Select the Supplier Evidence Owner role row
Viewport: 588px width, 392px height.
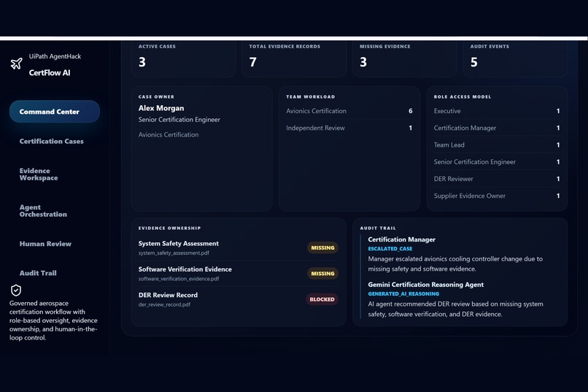pyautogui.click(x=497, y=196)
